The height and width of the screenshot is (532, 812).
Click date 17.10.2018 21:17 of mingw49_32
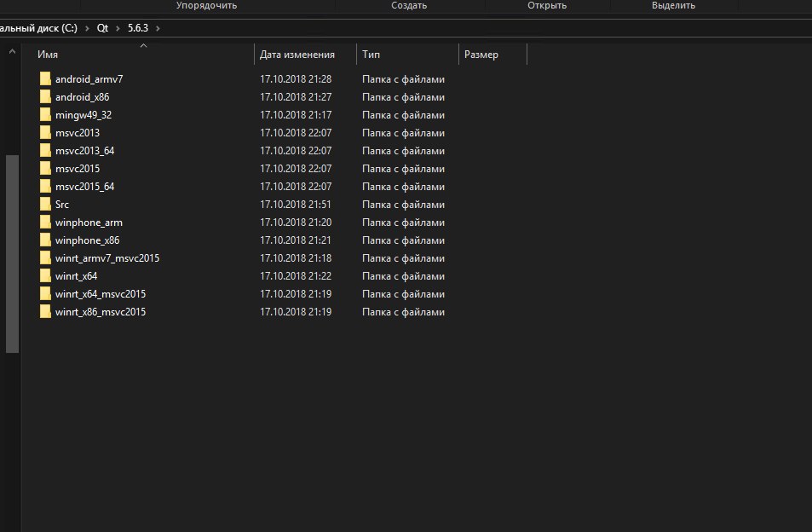coord(296,115)
